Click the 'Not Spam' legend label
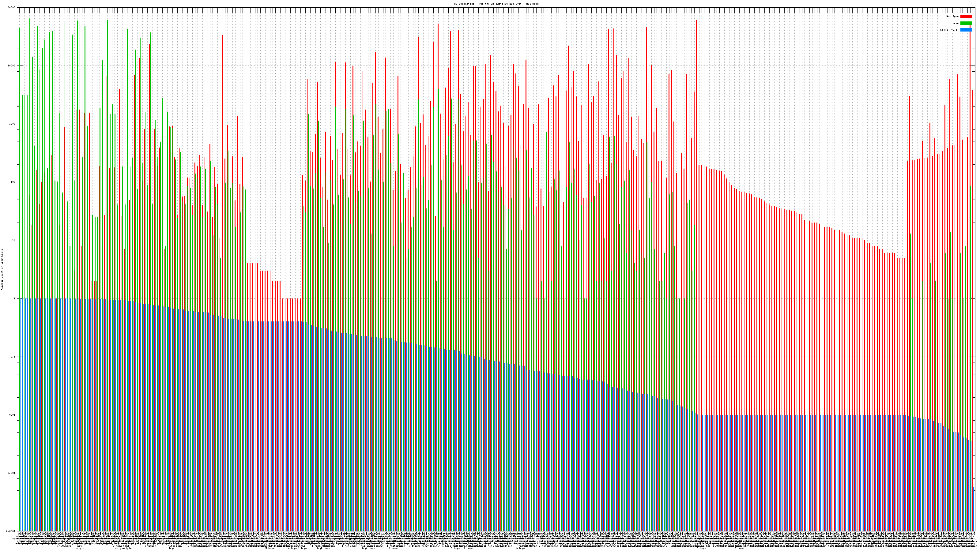 (x=953, y=16)
